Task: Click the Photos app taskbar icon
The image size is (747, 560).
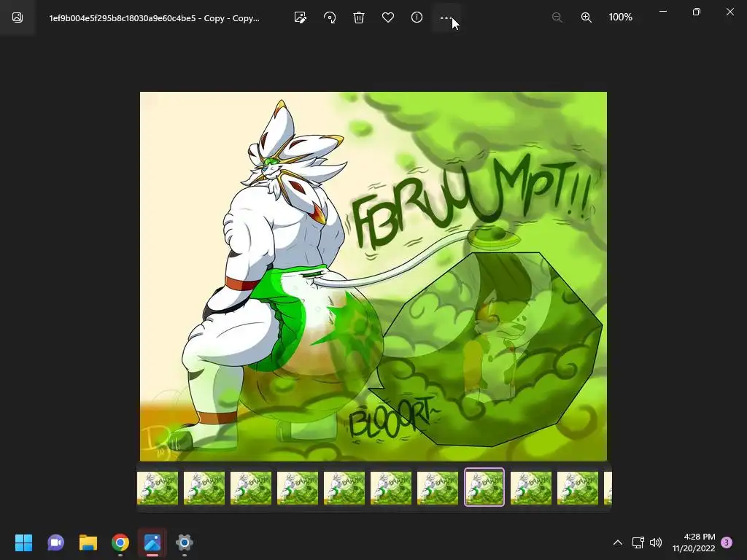Action: pos(152,542)
